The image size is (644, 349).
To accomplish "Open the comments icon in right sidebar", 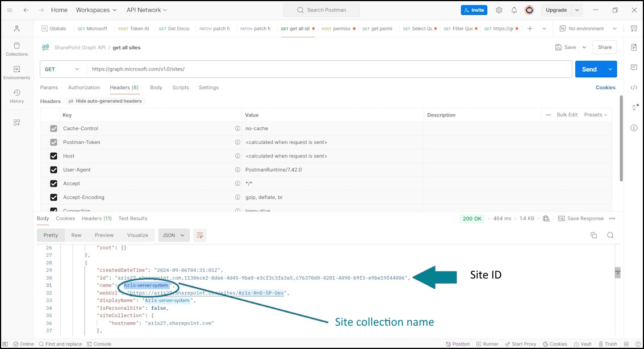I will point(634,67).
